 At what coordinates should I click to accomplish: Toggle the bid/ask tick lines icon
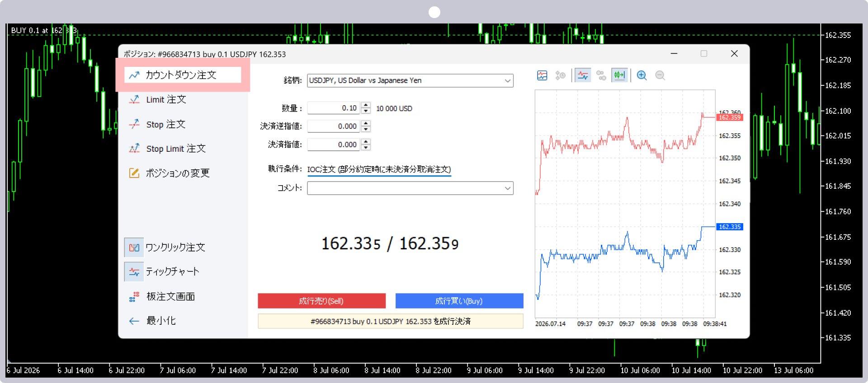[x=583, y=75]
